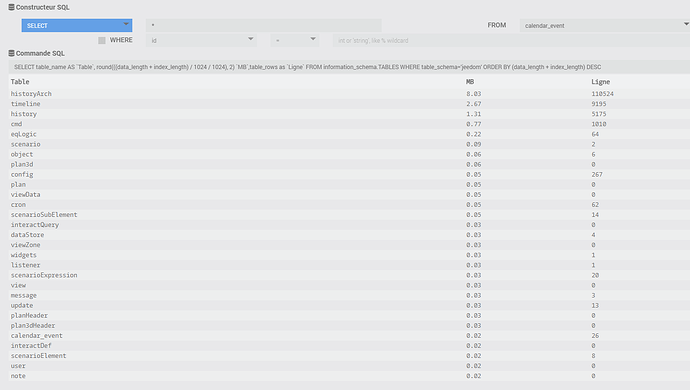Select the interactQuery table name
This screenshot has width=690, height=390.
(35, 225)
